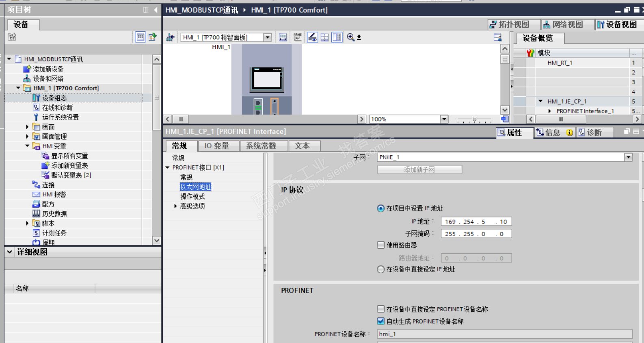Click the 添加新子网 button
The height and width of the screenshot is (343, 644).
coord(419,169)
